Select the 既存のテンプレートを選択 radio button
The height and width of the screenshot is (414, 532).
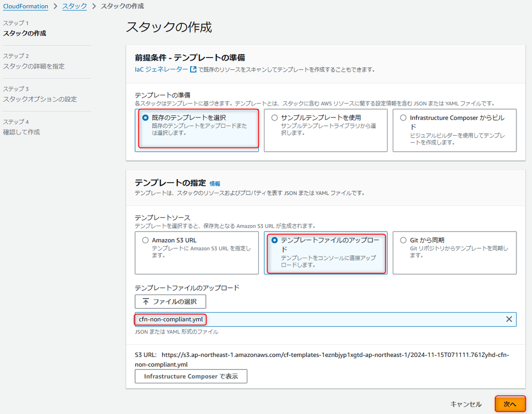[145, 118]
